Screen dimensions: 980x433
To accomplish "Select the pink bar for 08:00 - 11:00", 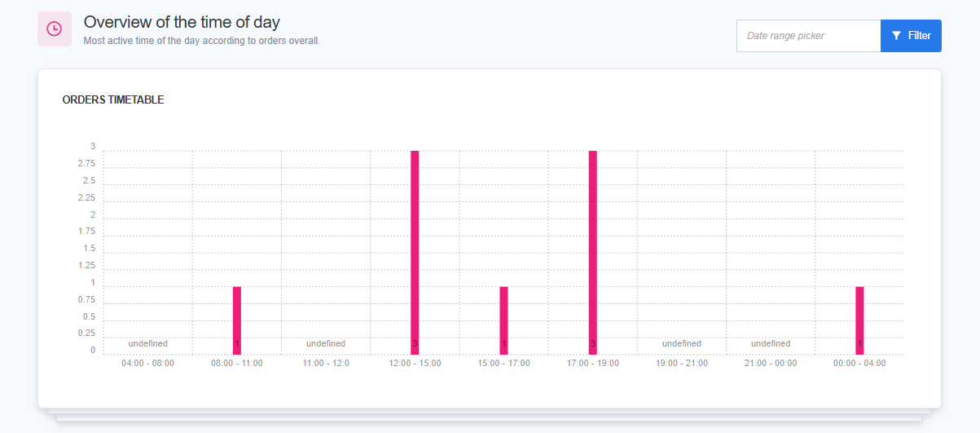I will pyautogui.click(x=237, y=320).
